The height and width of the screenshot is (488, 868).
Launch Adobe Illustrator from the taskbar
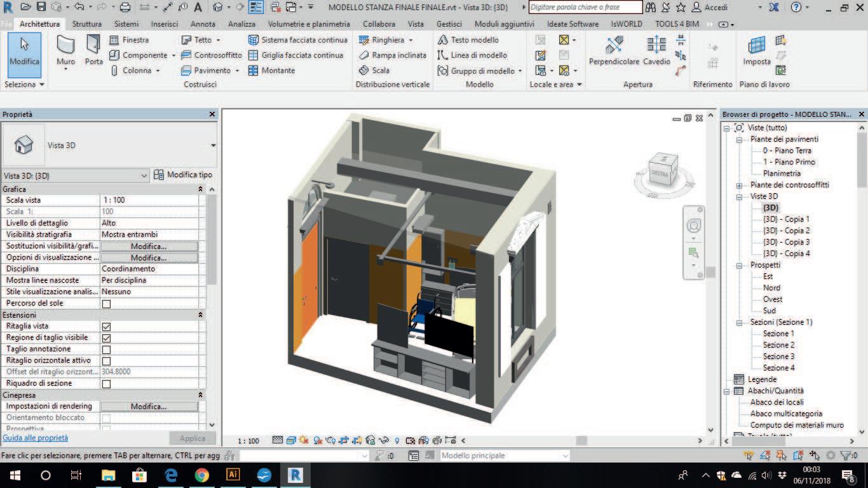tap(233, 475)
